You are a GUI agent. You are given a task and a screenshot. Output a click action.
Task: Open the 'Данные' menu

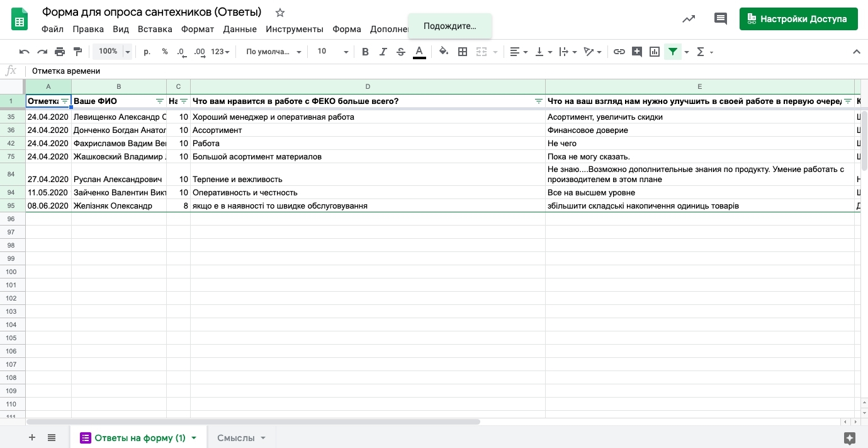point(240,29)
